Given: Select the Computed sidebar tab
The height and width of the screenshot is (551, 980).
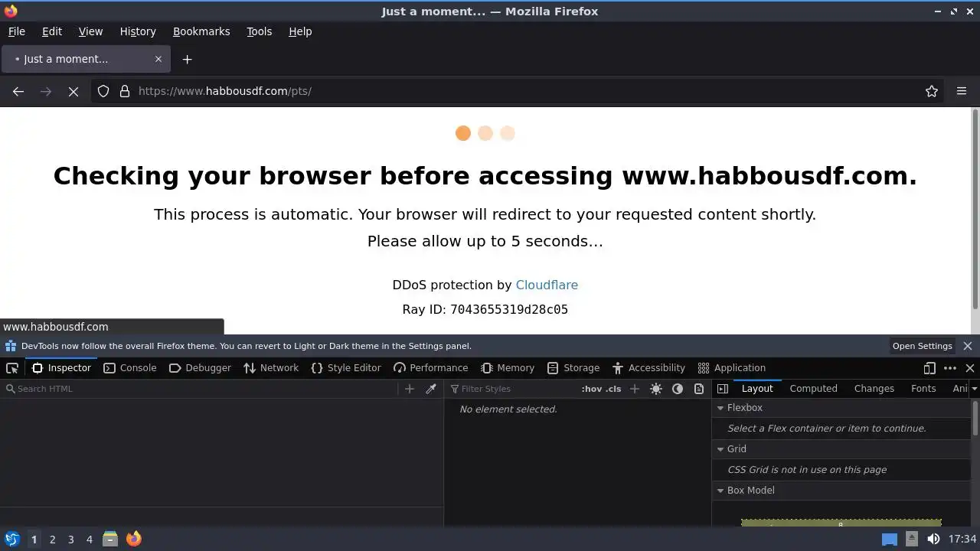Looking at the screenshot, I should [813, 389].
